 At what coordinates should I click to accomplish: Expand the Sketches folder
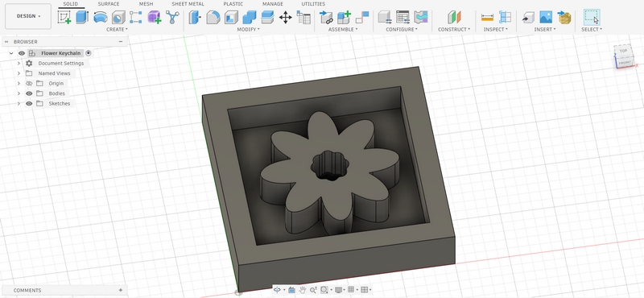pyautogui.click(x=19, y=104)
